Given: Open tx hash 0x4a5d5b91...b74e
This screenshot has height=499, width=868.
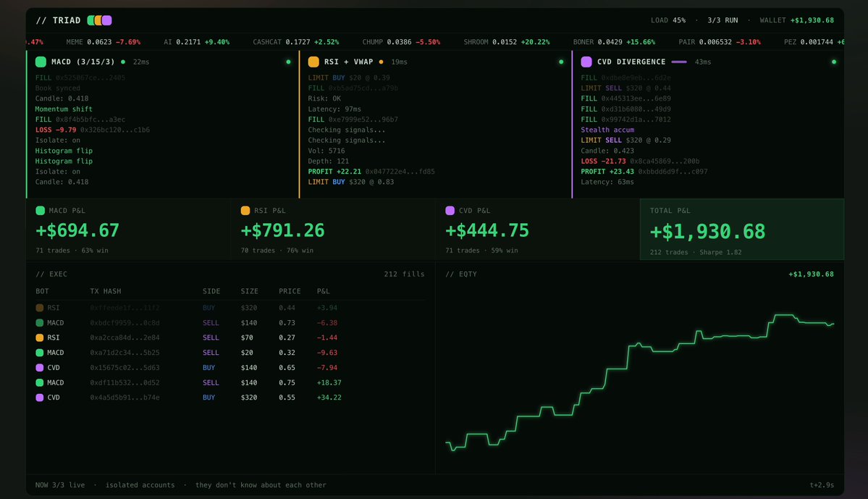Looking at the screenshot, I should coord(125,398).
